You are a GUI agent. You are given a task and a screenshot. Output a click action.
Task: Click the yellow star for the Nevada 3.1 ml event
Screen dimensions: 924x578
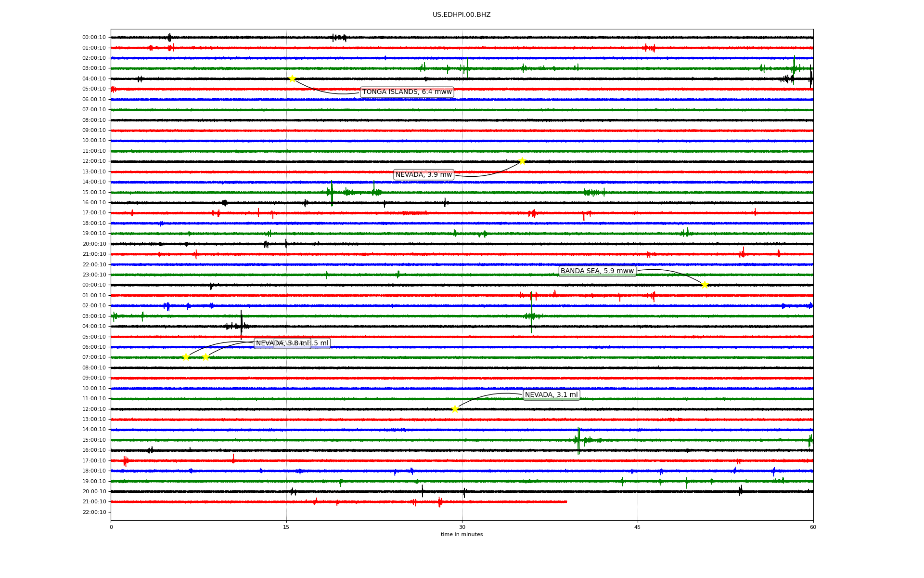point(455,409)
